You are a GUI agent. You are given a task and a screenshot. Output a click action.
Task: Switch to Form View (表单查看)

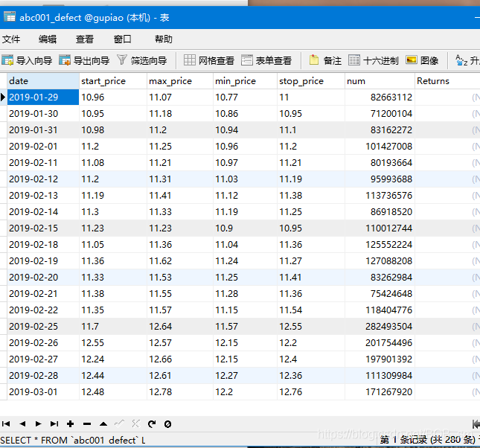(x=266, y=60)
